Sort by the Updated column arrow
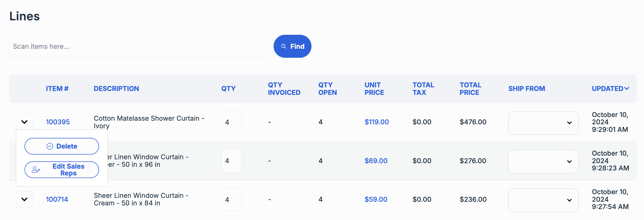644x220 pixels. [x=627, y=89]
